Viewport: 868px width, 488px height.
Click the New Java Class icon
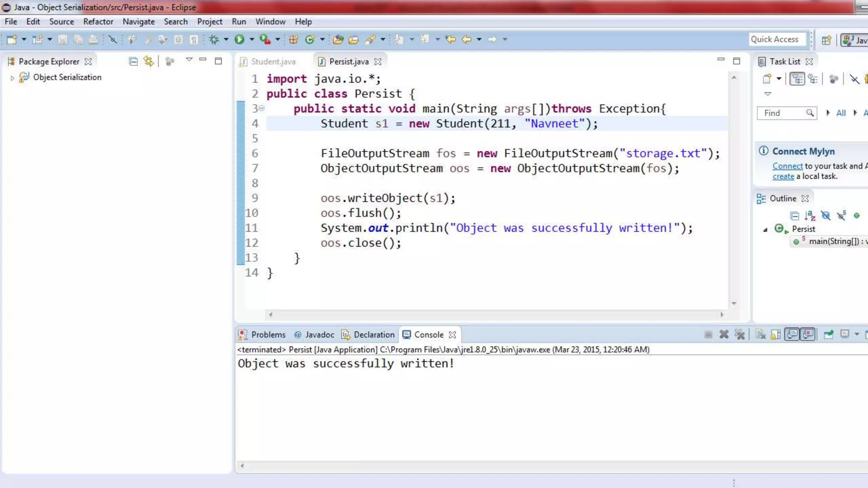(x=310, y=39)
